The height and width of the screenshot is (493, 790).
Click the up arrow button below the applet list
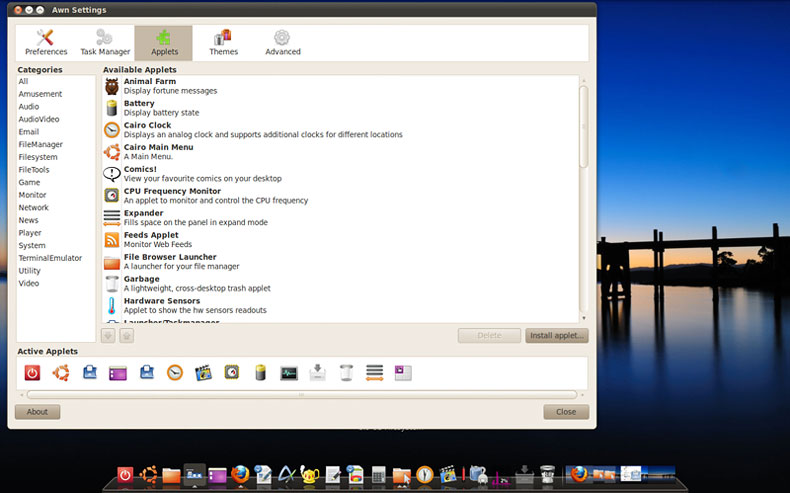pyautogui.click(x=126, y=335)
